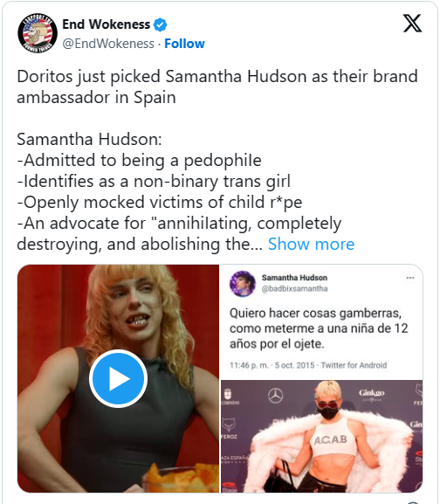Open the @EndWokeness handle

[x=108, y=44]
